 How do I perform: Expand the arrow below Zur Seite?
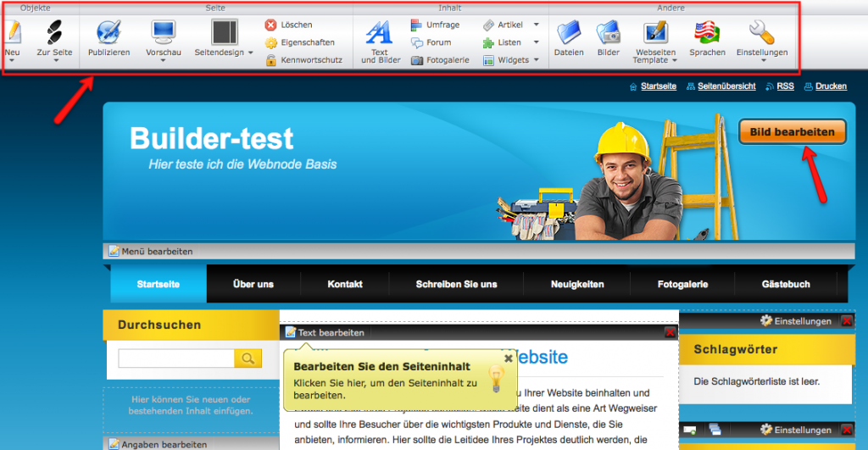click(x=55, y=60)
